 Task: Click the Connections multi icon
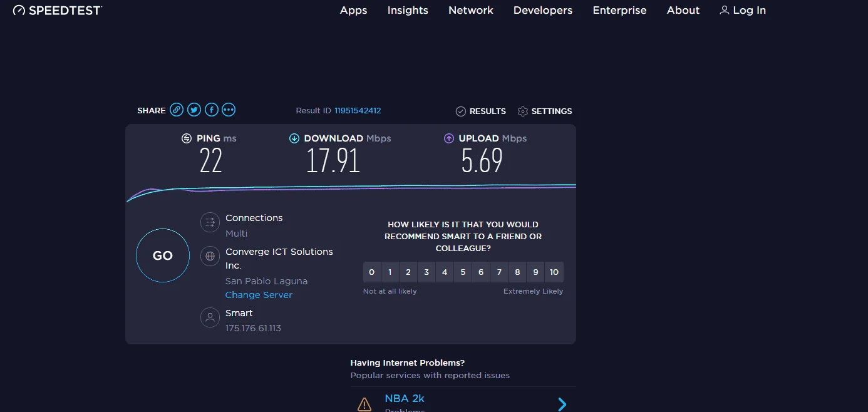[x=210, y=222]
